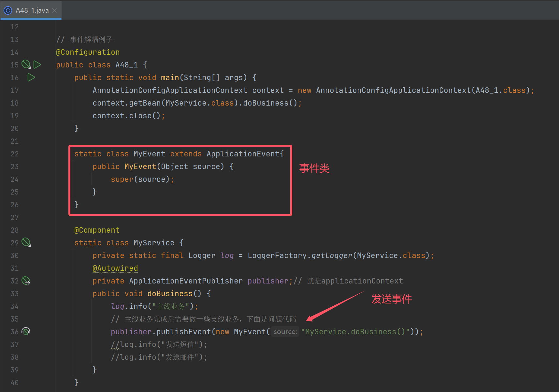559x392 pixels.
Task: Click ApplicationEventPublisher type on line 32
Action: click(186, 281)
